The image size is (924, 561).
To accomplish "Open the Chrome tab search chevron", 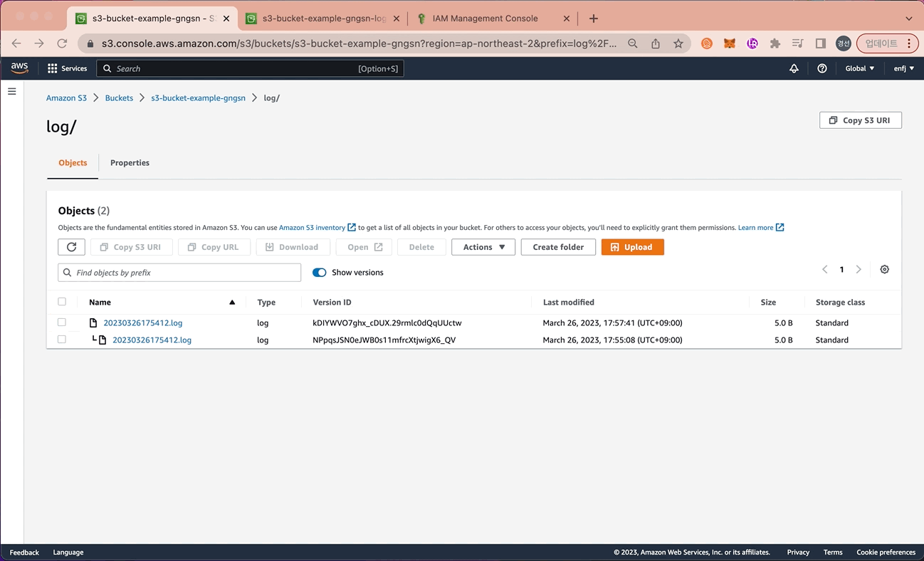I will pyautogui.click(x=909, y=19).
